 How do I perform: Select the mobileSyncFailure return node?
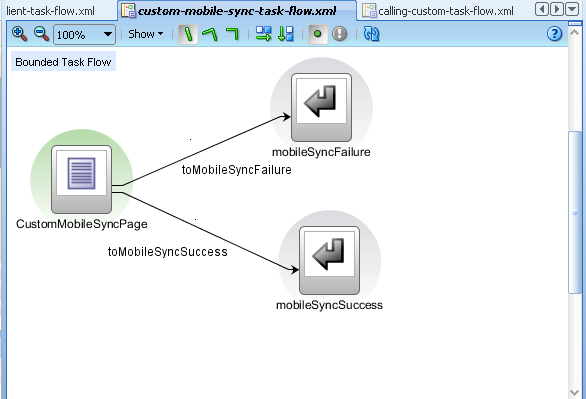point(321,108)
